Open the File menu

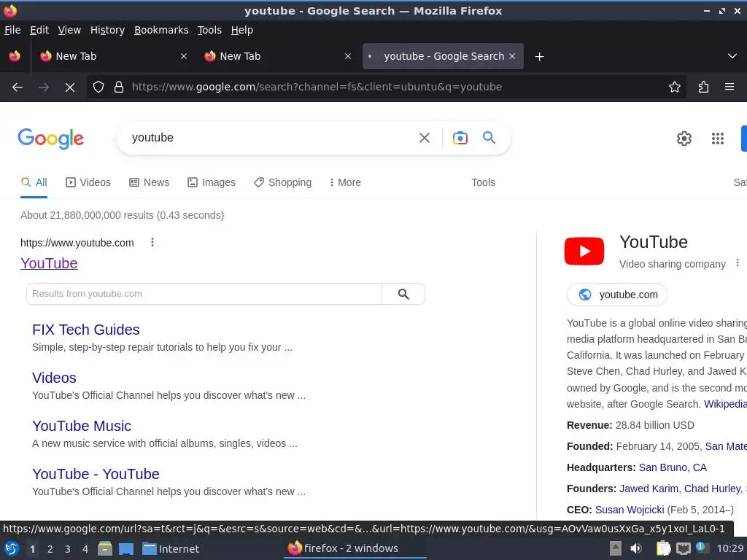click(12, 30)
